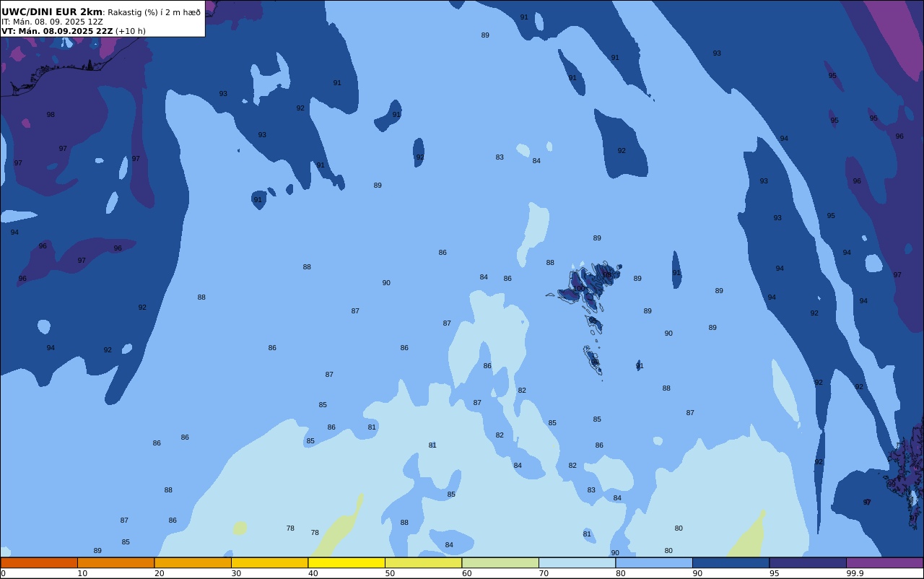
Task: Select the pale yellow 50–60 legend swatch
Action: click(423, 562)
